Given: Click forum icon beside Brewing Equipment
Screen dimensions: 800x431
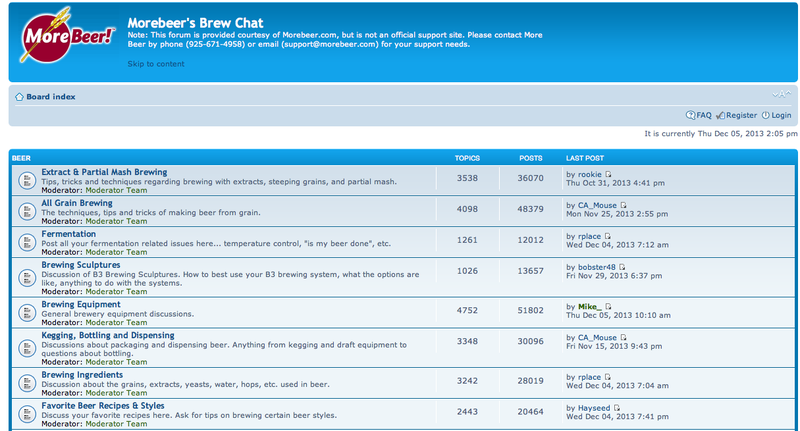Looking at the screenshot, I should click(27, 313).
